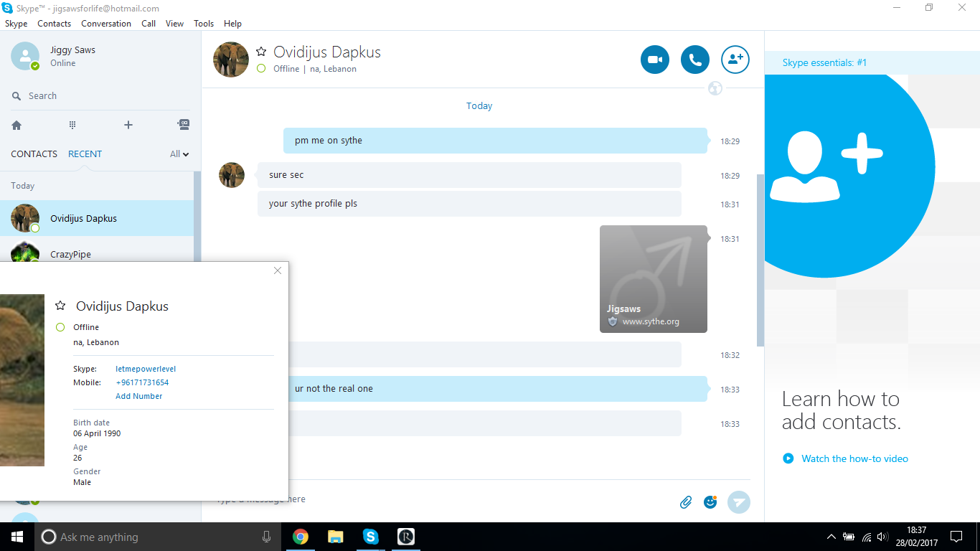This screenshot has height=551, width=980.
Task: Favorite Ovidijus Dapkus in conversation header star
Action: tap(261, 52)
